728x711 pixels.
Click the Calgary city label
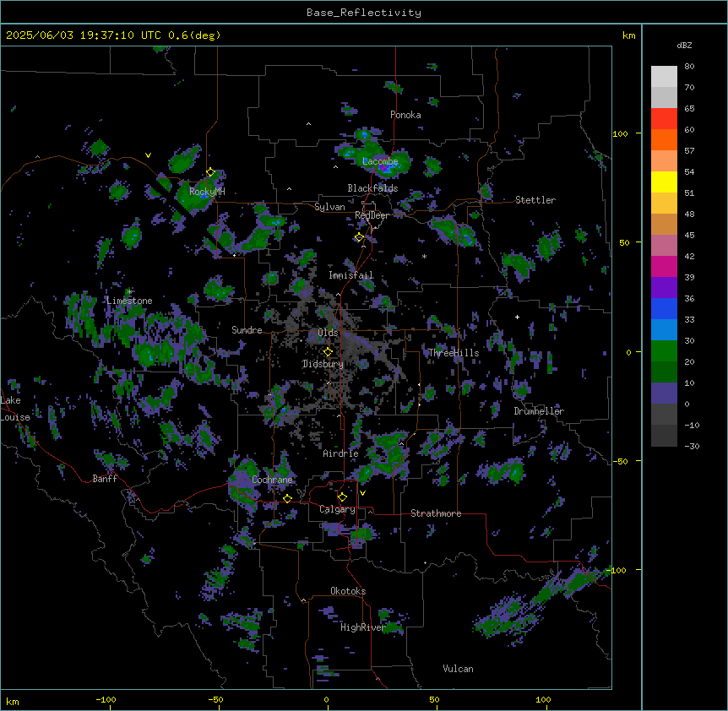click(337, 509)
